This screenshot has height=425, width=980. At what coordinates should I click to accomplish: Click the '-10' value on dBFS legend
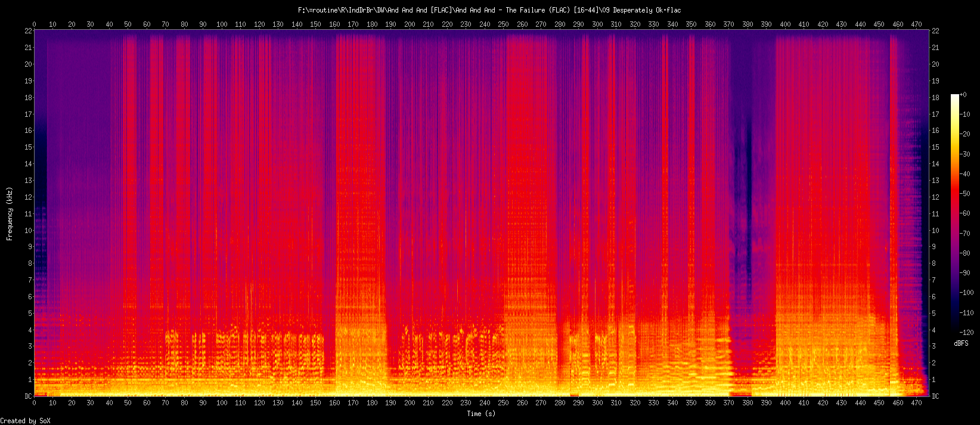(x=965, y=114)
